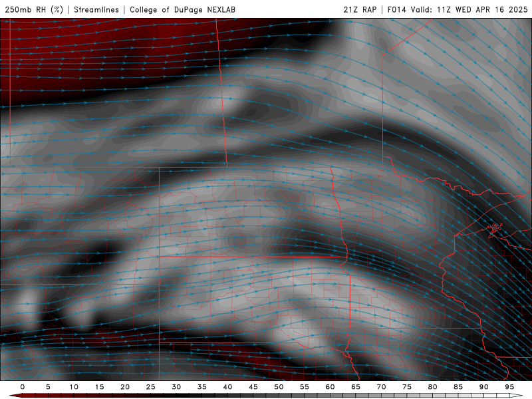Click the '21Z RAP' model run label
The height and width of the screenshot is (399, 532).
(360, 9)
